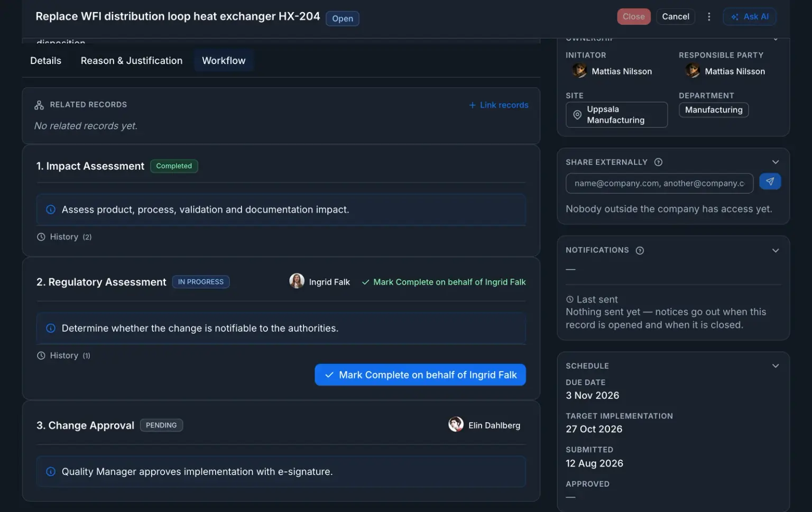Click Elin Dahlberg's avatar in Change Approval

[456, 424]
